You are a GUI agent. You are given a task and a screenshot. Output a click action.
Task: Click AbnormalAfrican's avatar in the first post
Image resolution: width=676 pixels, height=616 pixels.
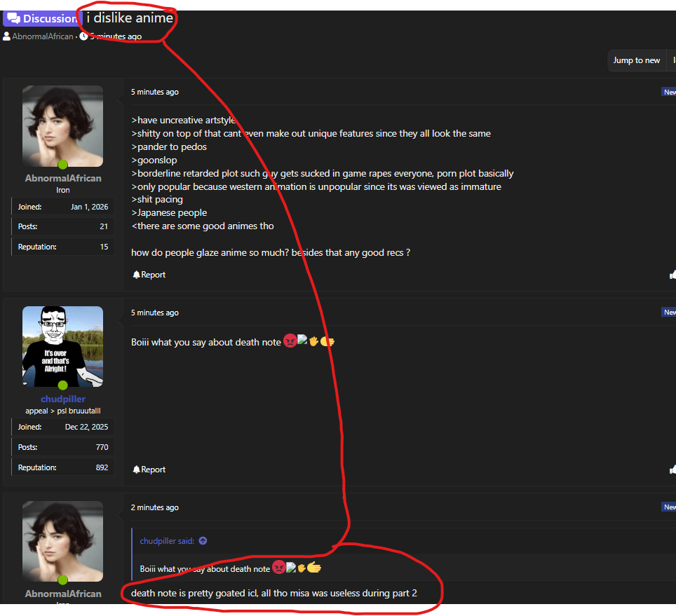[63, 126]
